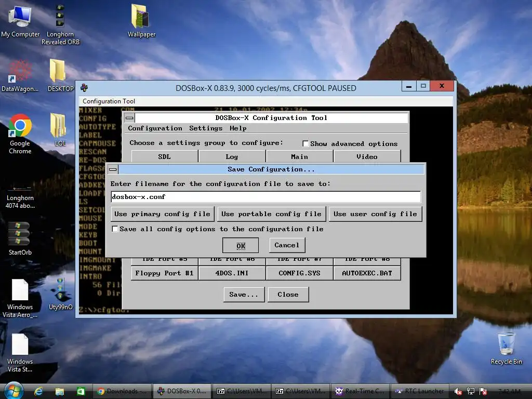Screen dimensions: 532x399
Task: Click the network tray icon
Action: tap(470, 391)
